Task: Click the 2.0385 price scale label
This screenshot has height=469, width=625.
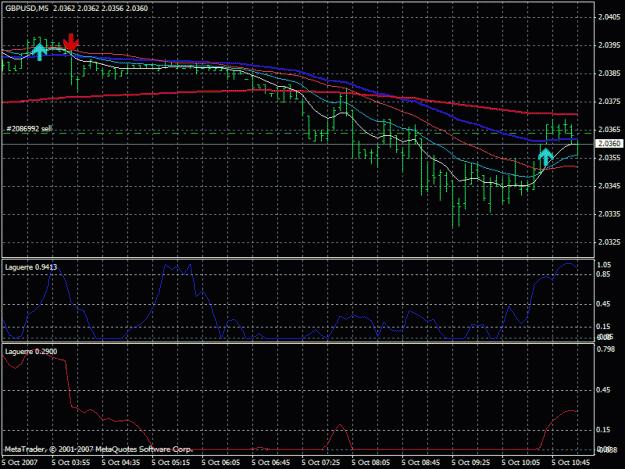Action: (x=609, y=73)
